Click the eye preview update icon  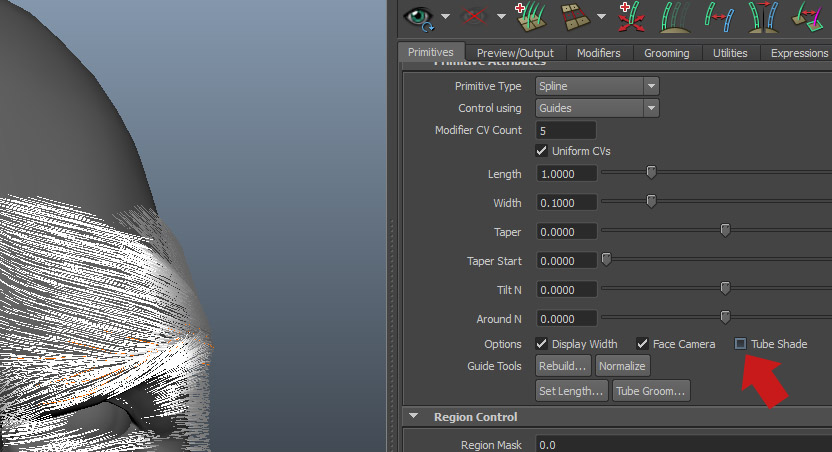[x=418, y=16]
